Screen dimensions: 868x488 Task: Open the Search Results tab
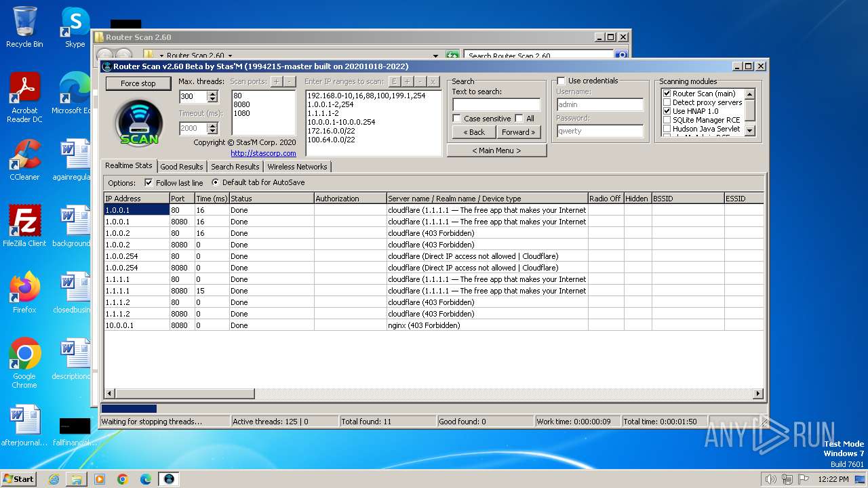235,167
